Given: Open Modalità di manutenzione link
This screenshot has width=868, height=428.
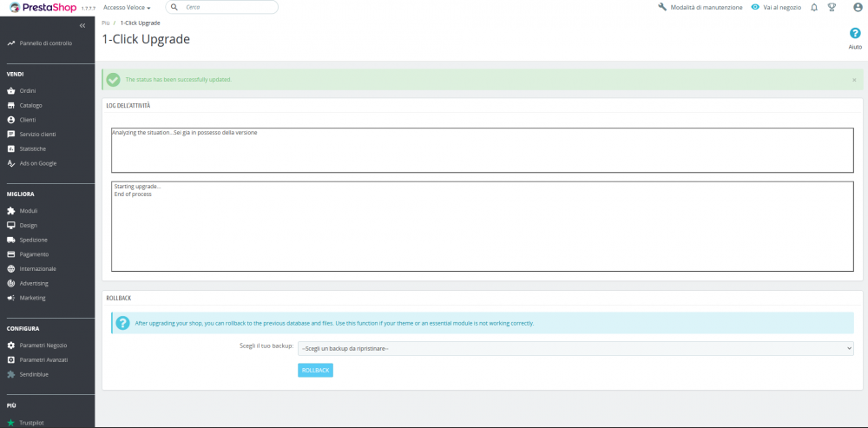Looking at the screenshot, I should 707,8.
